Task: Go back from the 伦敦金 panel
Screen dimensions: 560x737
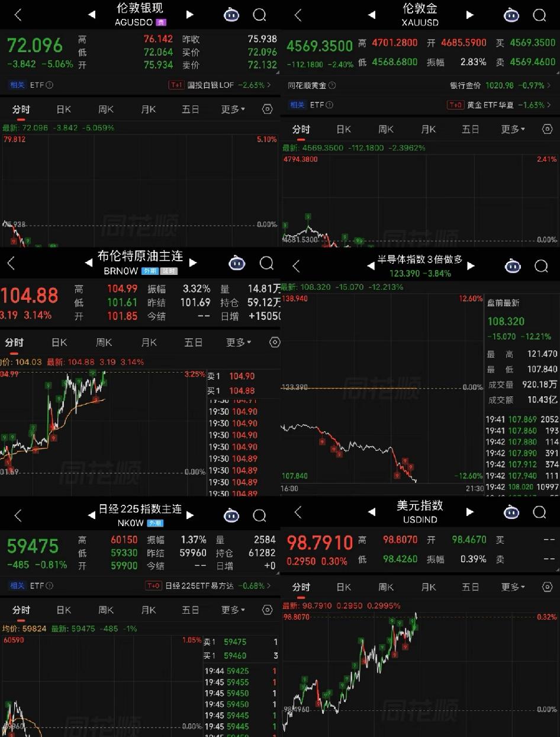Action: [x=298, y=15]
